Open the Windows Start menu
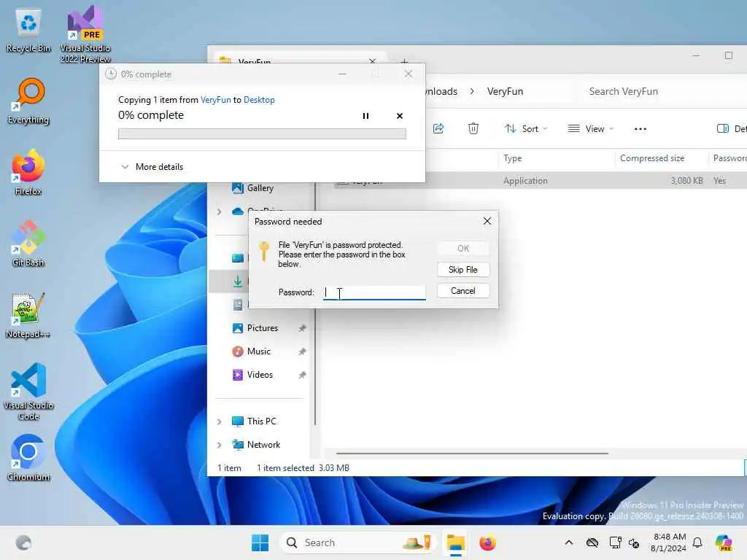 point(260,542)
